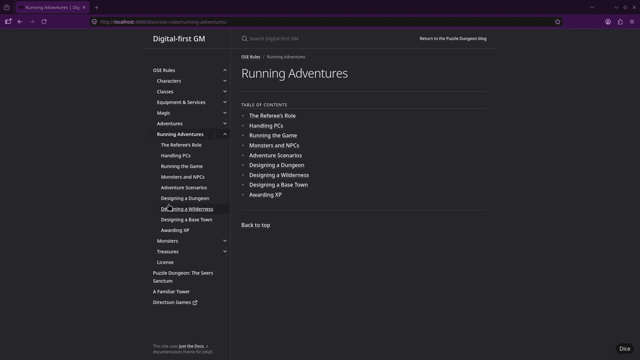
Task: Open Handling PCs in table of contents
Action: [266, 126]
